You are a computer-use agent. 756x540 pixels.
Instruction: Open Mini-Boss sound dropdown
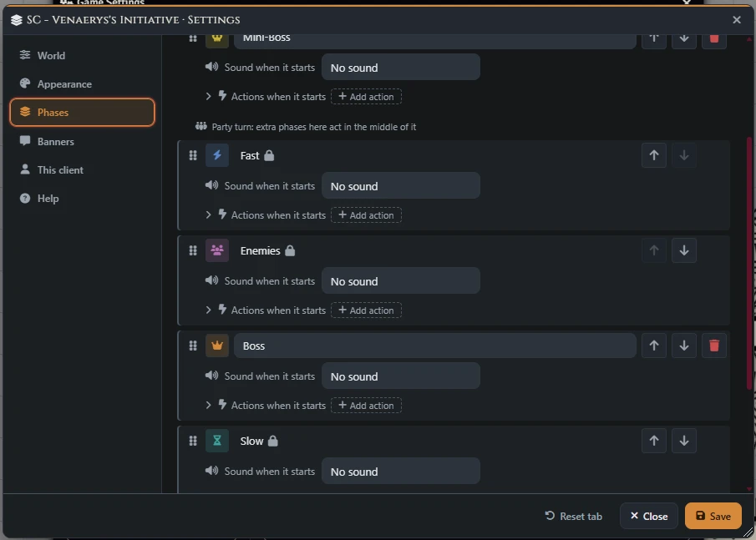(401, 68)
